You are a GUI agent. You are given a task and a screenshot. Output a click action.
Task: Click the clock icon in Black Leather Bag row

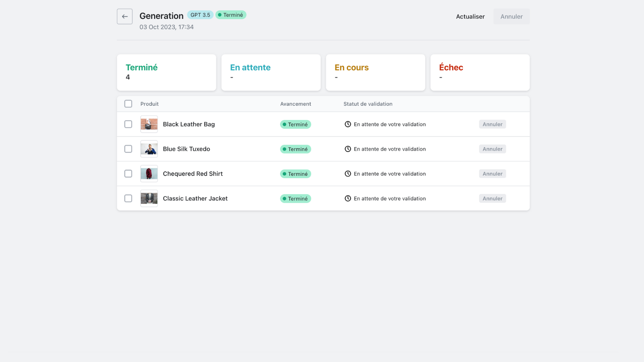(348, 124)
